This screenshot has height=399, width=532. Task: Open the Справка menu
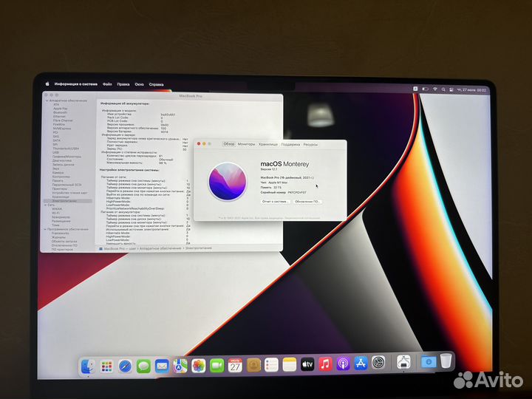coord(156,84)
